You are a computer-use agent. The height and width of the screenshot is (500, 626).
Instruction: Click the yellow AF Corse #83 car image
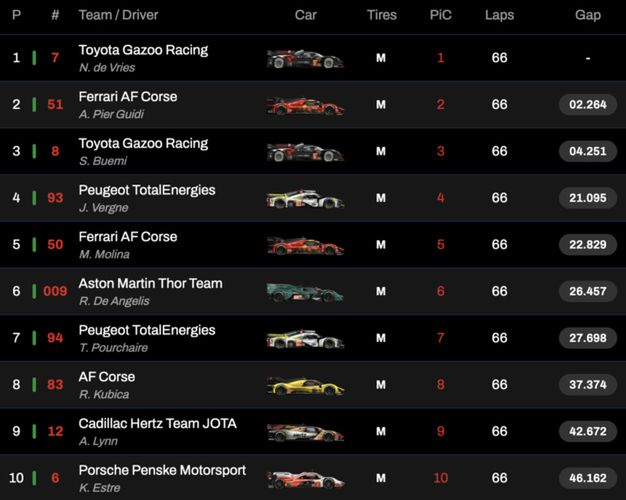305,386
